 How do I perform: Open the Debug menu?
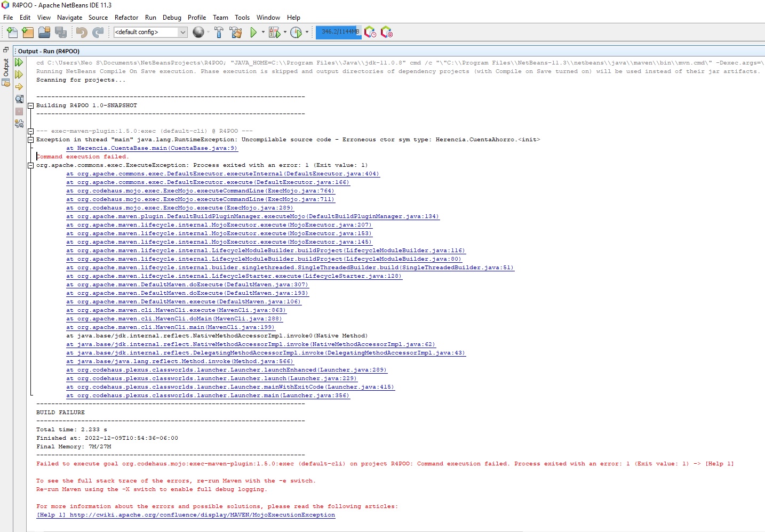172,18
